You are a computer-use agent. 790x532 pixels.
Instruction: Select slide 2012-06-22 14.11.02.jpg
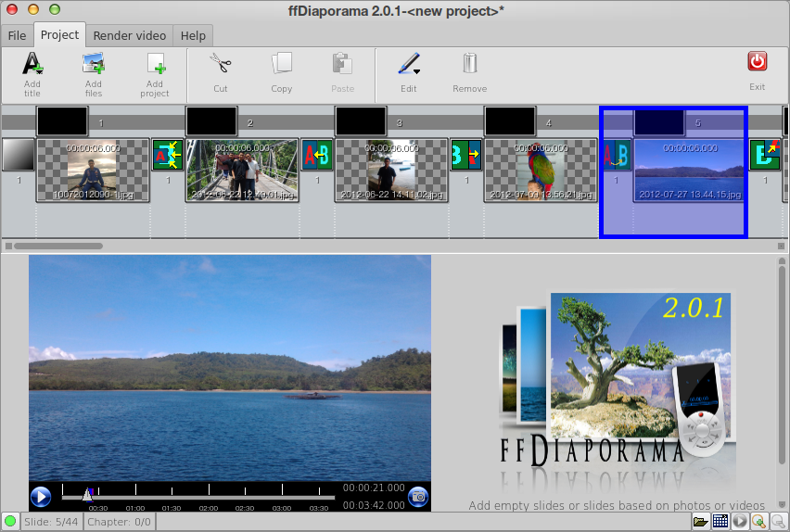(391, 171)
